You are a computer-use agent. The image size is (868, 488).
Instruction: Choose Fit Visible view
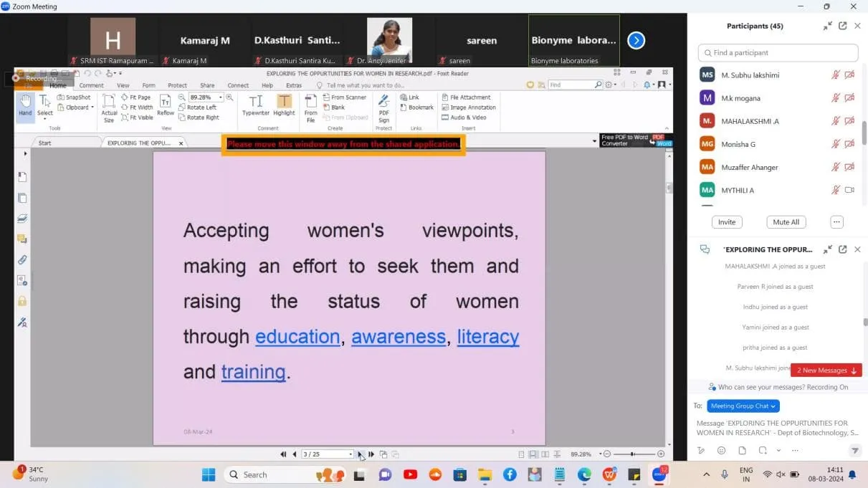138,118
